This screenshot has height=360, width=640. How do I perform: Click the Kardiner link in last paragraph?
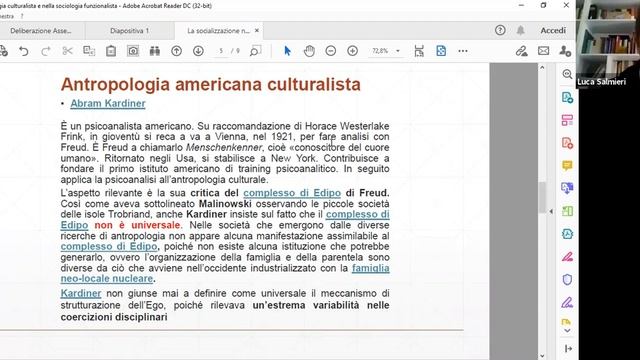click(x=81, y=293)
